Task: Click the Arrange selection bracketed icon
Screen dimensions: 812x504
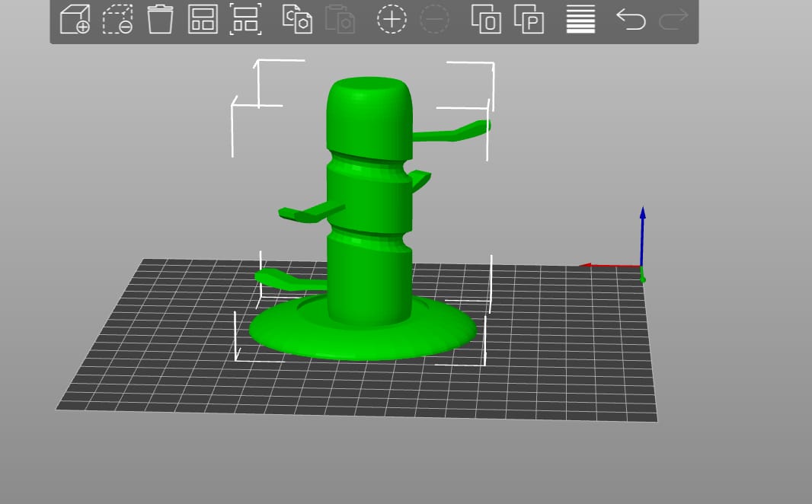Action: (245, 19)
